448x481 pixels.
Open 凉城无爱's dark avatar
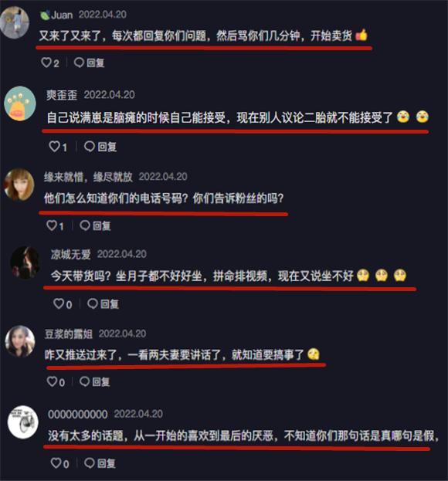pos(25,263)
